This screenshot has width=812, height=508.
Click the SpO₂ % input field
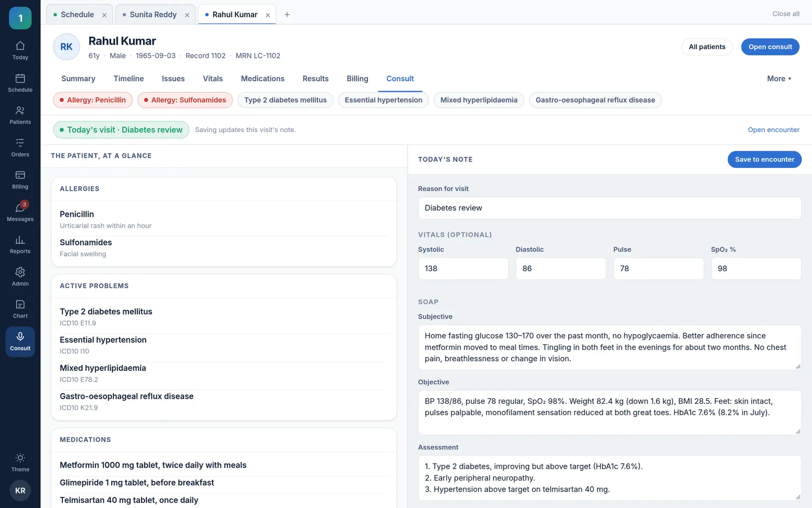click(x=756, y=268)
